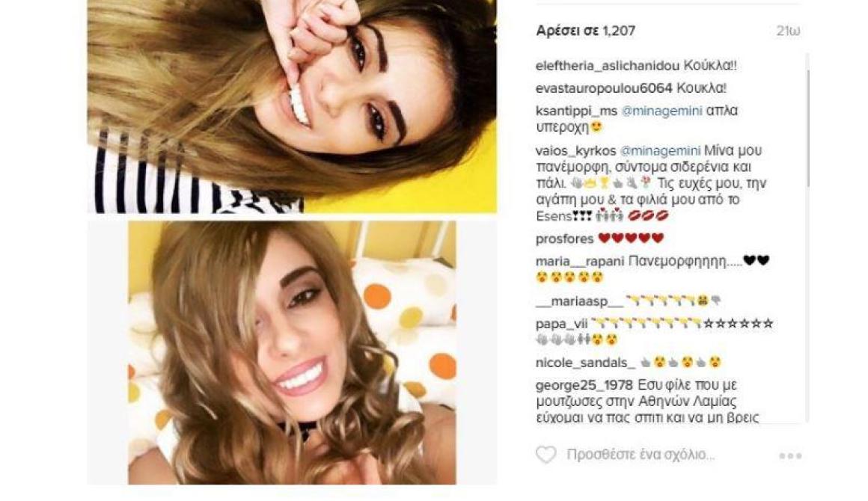Open evastauropoulou6064's profile
The height and width of the screenshot is (501, 868).
[x=604, y=88]
